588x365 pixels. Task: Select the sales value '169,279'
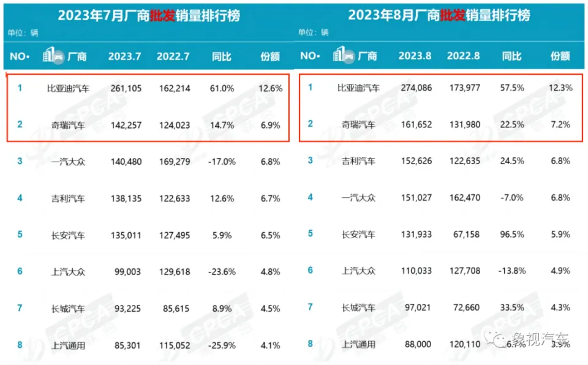tap(175, 162)
